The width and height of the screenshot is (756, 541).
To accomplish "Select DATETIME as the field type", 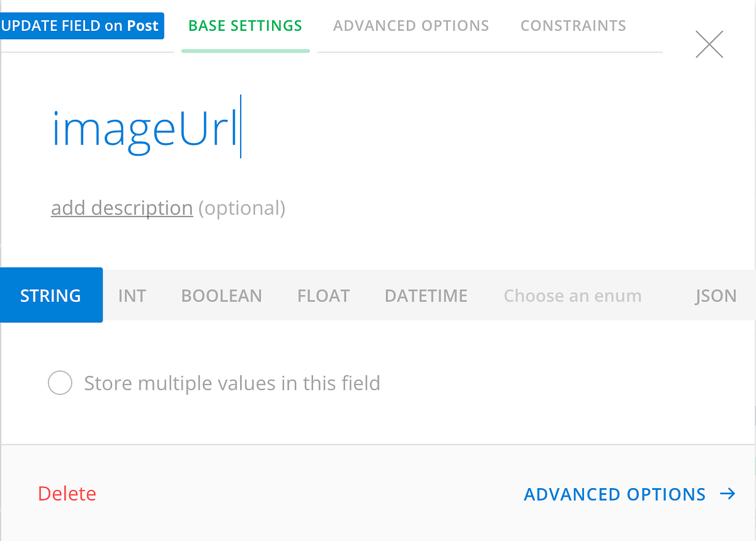I will (x=426, y=296).
